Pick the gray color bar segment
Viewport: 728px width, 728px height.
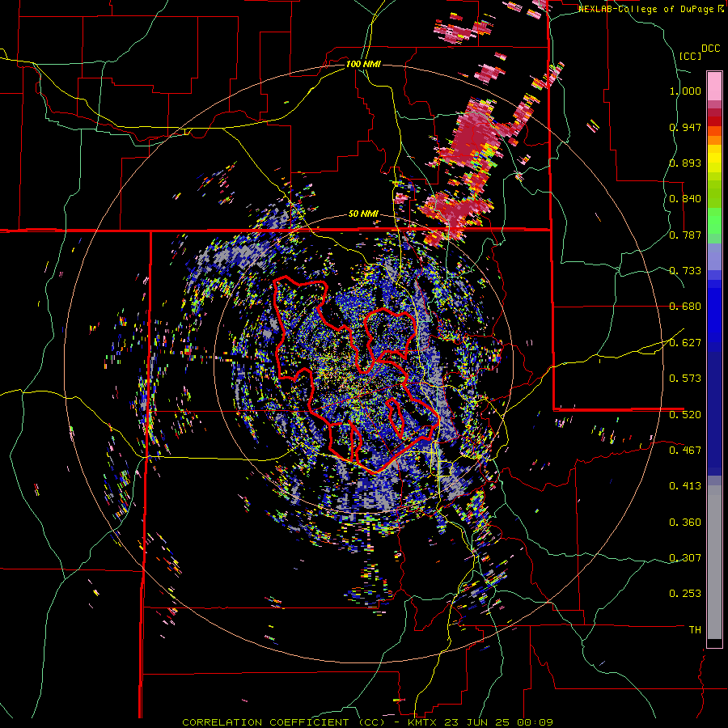pos(714,562)
